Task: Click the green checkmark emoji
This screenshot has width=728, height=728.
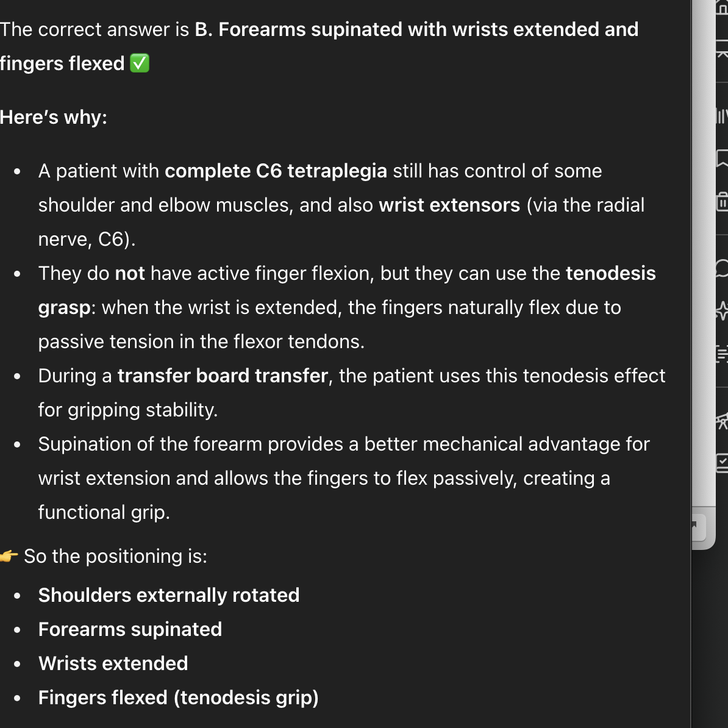Action: tap(140, 63)
